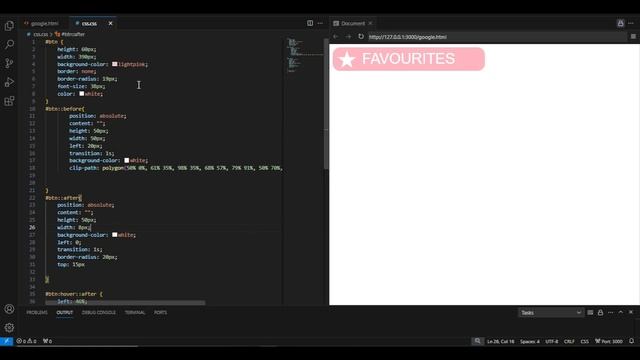The image size is (640, 360).
Task: Change file encoding via UTF-8
Action: [551, 341]
